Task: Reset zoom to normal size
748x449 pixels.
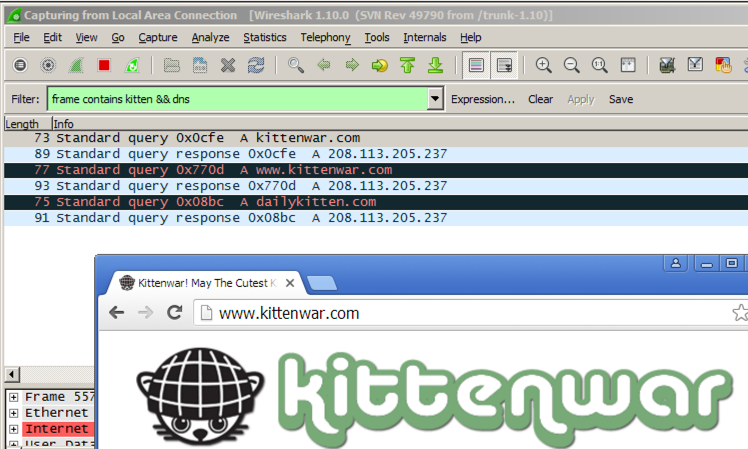Action: [x=600, y=65]
